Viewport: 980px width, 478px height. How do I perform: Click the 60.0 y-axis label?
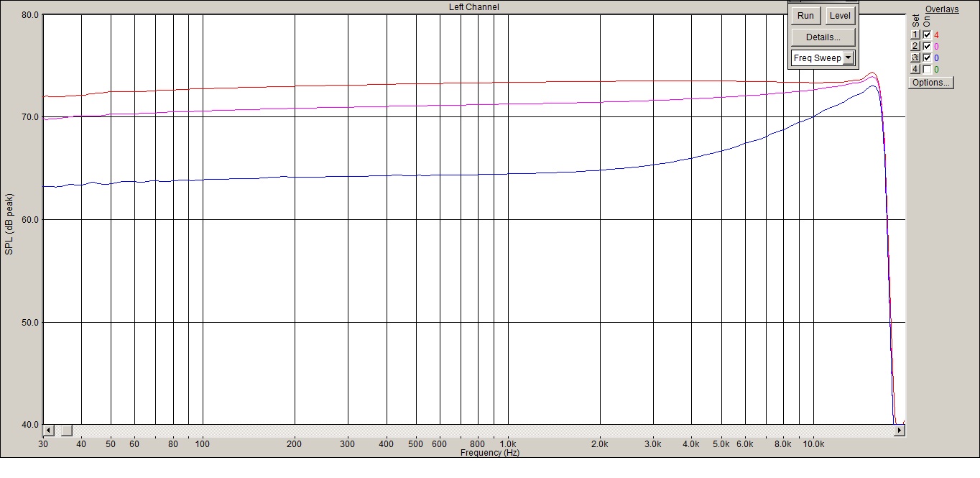coord(29,219)
